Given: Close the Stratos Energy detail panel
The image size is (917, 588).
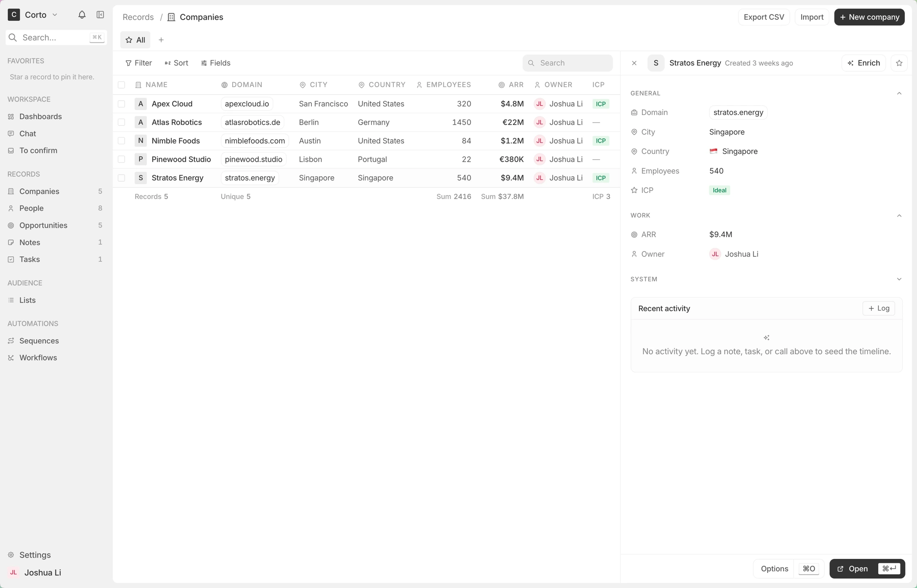Looking at the screenshot, I should pos(634,63).
